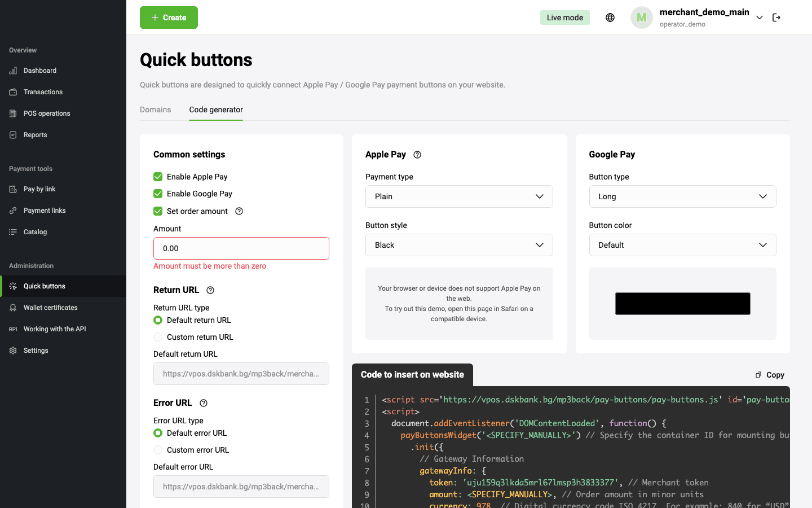Expand the Google Pay Button type dropdown

682,196
